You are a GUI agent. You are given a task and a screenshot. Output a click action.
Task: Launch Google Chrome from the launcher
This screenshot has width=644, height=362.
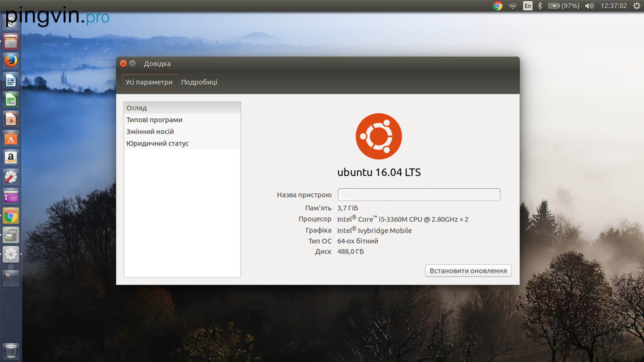[11, 216]
